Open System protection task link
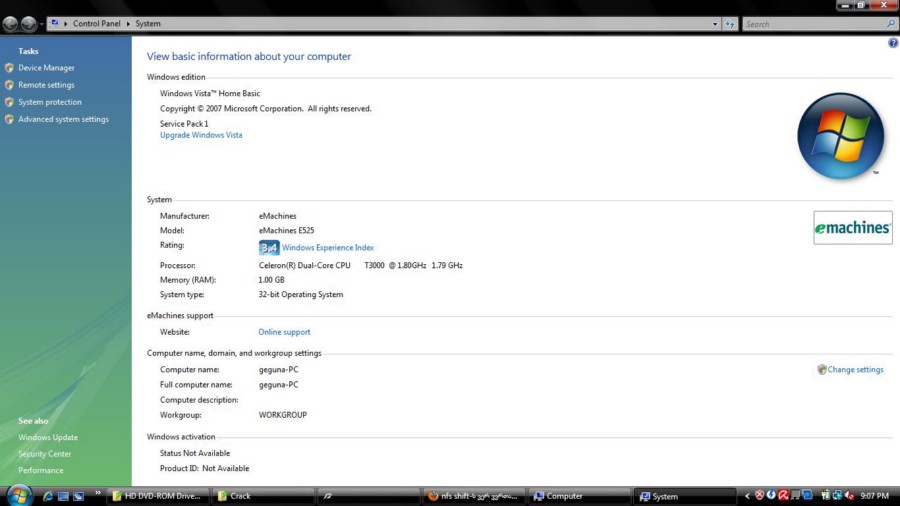The width and height of the screenshot is (900, 506). point(49,102)
